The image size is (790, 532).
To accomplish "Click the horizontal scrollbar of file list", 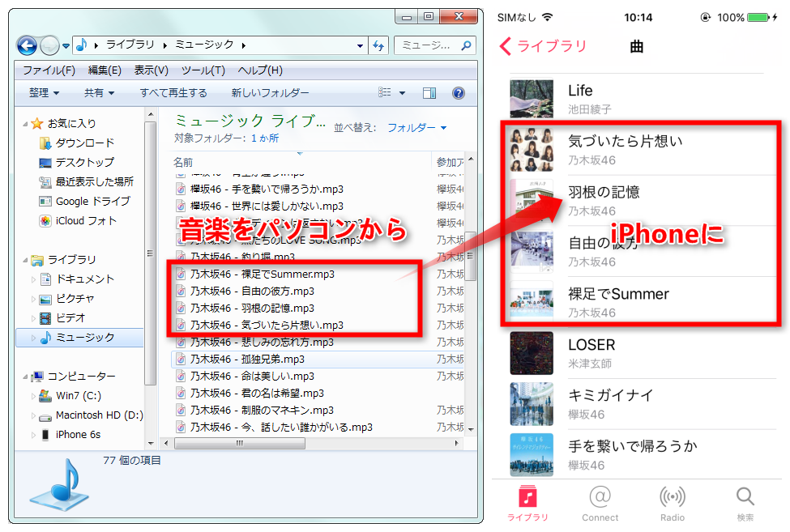I will (239, 444).
